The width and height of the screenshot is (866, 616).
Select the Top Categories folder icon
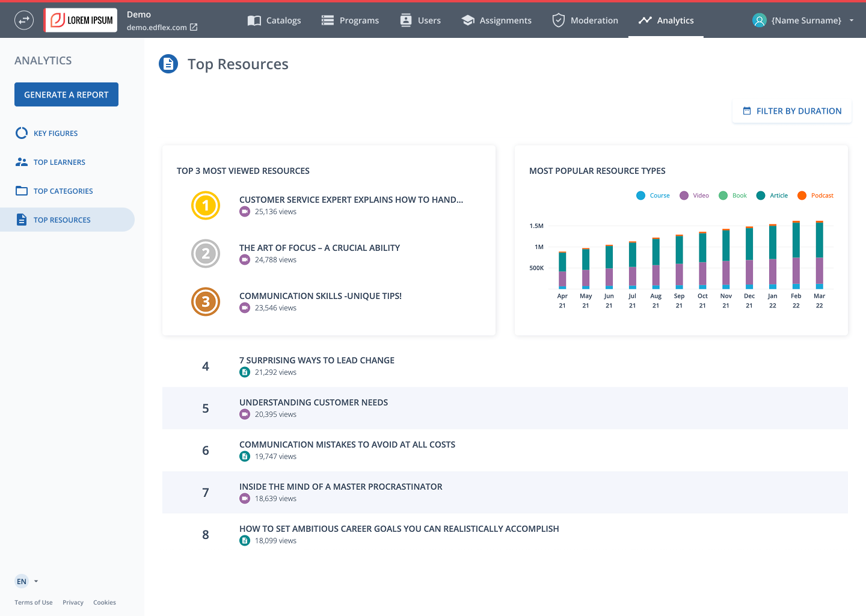point(22,191)
